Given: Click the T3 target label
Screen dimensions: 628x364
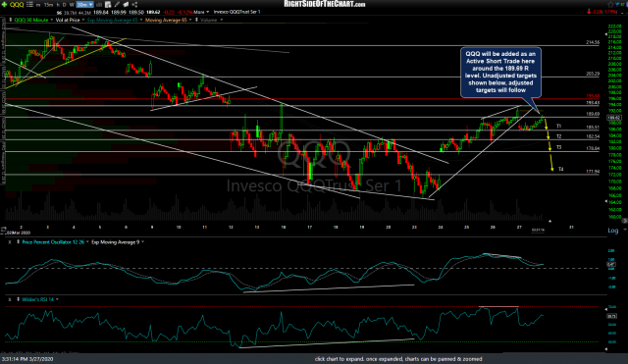Looking at the screenshot, I should [558, 147].
